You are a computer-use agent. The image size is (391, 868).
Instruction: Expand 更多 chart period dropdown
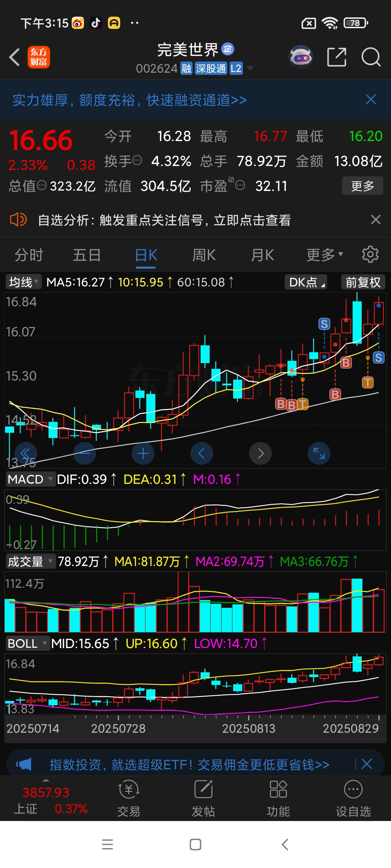tap(325, 255)
